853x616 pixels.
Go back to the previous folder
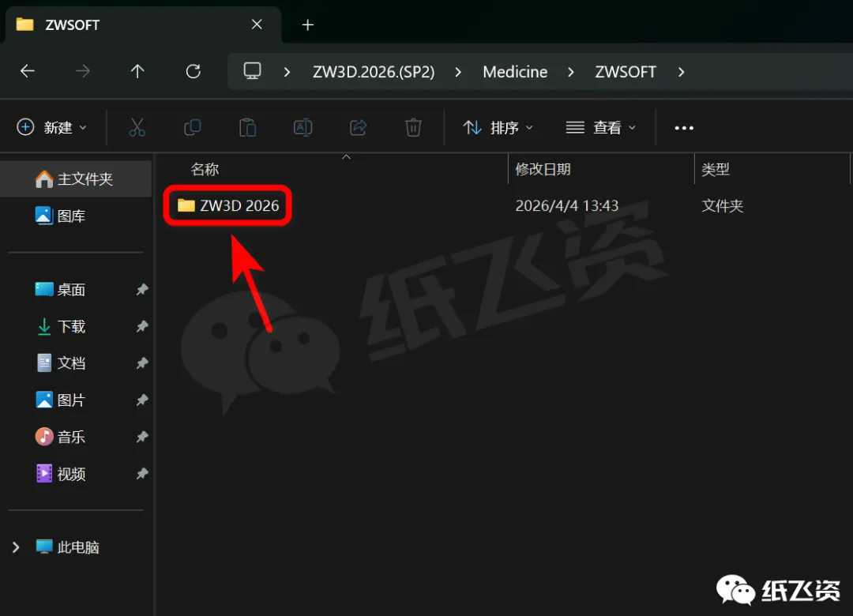tap(27, 71)
